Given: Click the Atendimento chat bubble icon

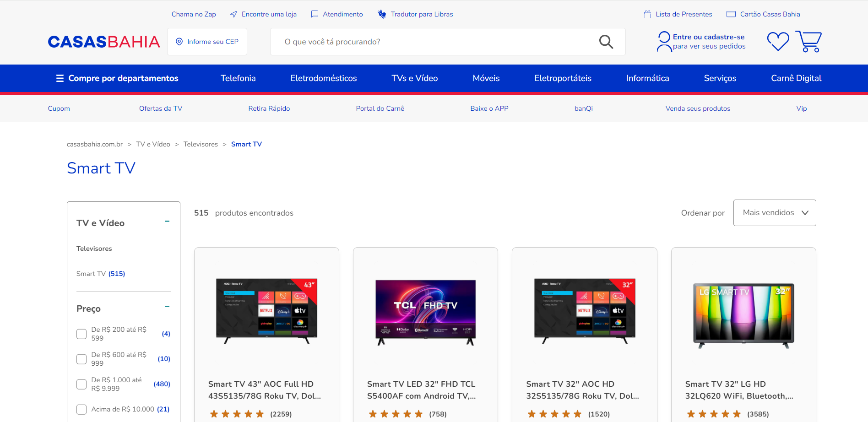Looking at the screenshot, I should pyautogui.click(x=315, y=14).
